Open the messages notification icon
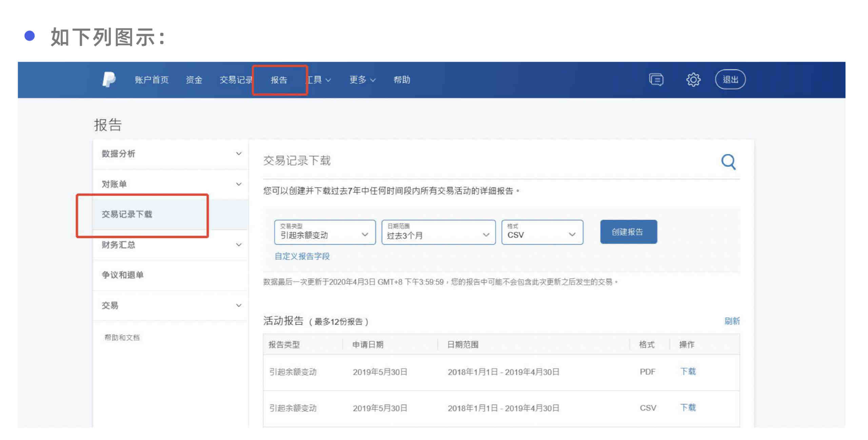Viewport: 868px width, 440px height. pos(656,80)
